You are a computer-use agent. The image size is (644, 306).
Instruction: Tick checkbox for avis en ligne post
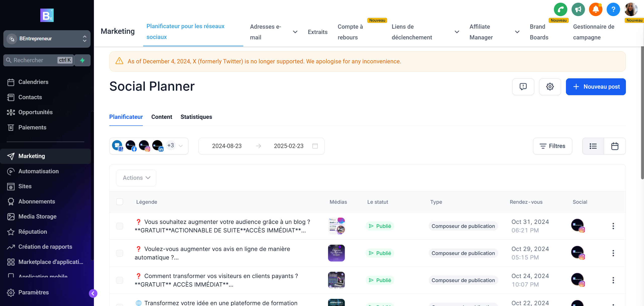pyautogui.click(x=120, y=253)
